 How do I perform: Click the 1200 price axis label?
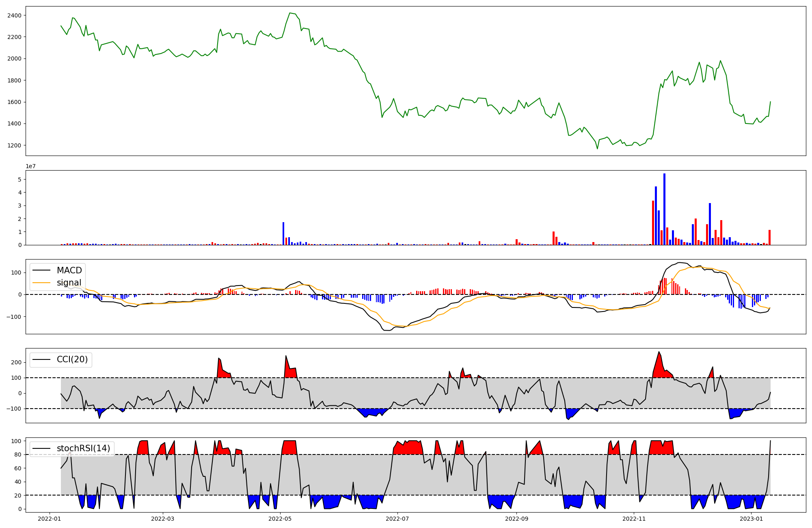point(14,145)
